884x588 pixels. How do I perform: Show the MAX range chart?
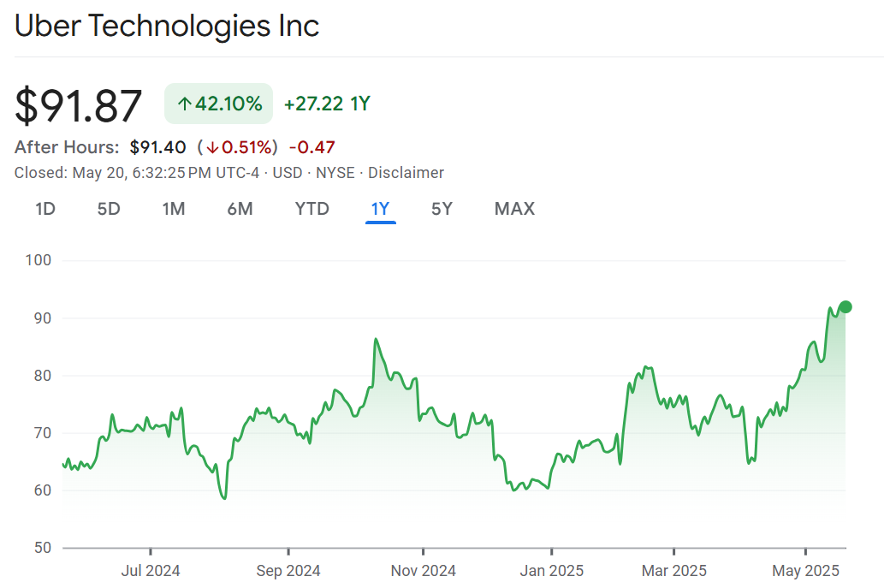pos(514,209)
